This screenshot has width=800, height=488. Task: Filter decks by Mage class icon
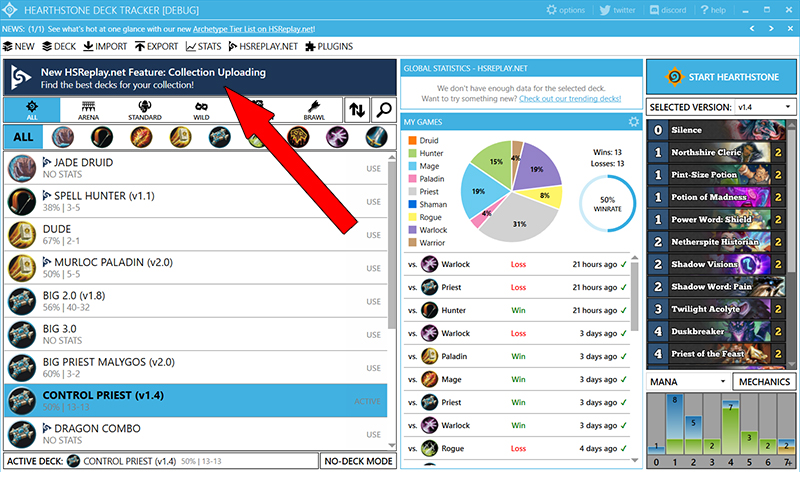[141, 137]
